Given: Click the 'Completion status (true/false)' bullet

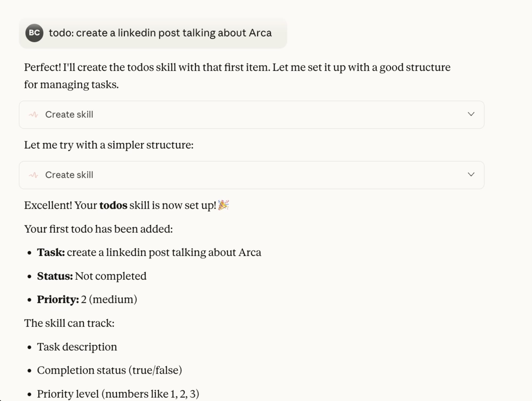Looking at the screenshot, I should [109, 370].
